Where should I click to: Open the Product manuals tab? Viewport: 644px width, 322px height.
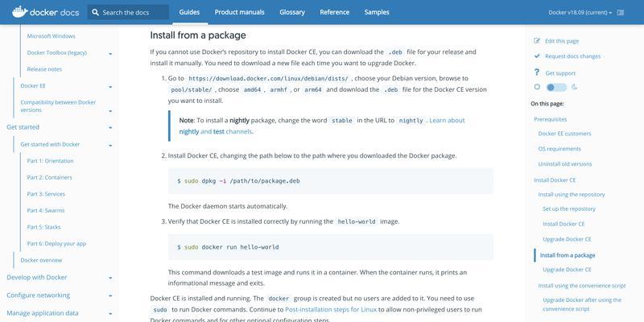coord(239,12)
